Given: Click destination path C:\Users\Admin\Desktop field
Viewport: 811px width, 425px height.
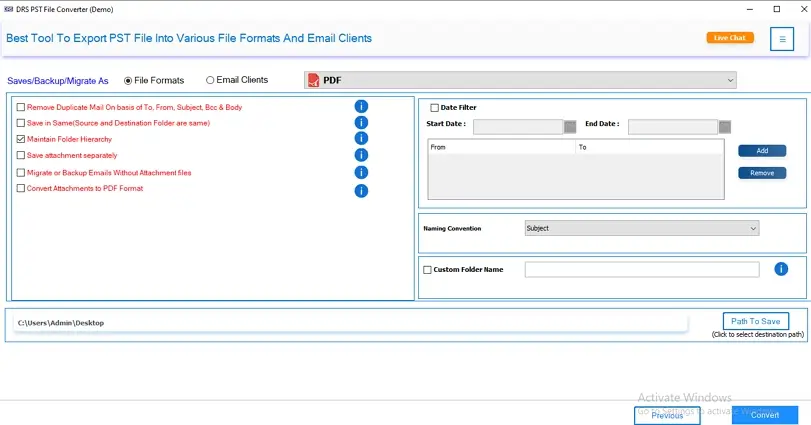Looking at the screenshot, I should point(351,323).
